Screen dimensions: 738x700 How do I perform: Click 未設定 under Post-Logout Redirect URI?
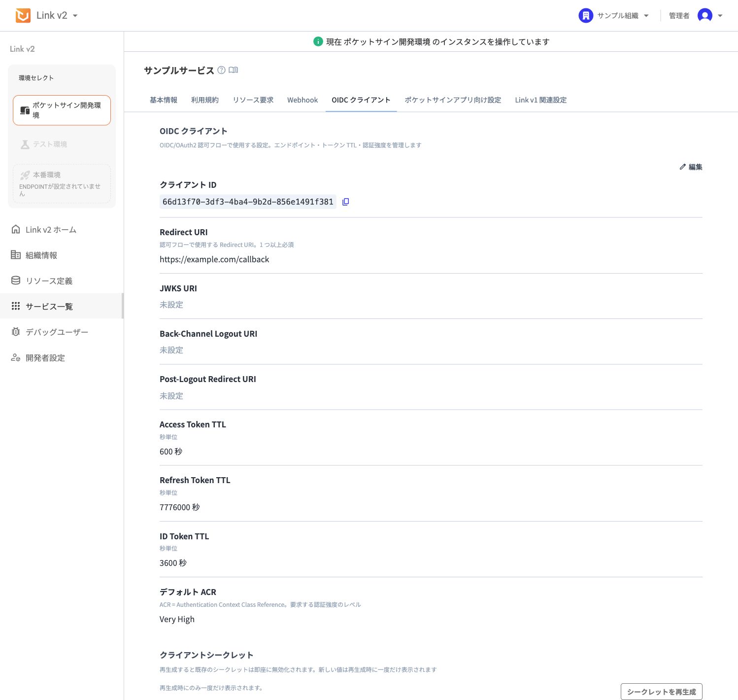click(171, 396)
